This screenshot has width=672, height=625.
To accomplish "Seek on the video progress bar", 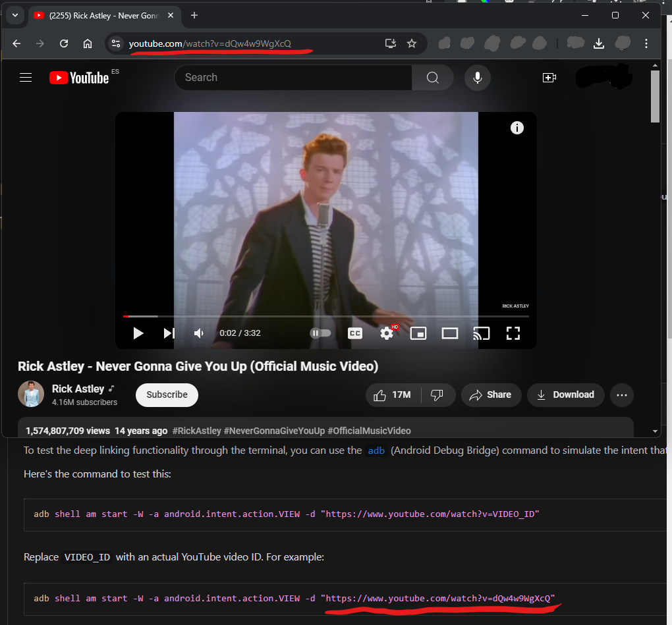I will click(x=325, y=316).
